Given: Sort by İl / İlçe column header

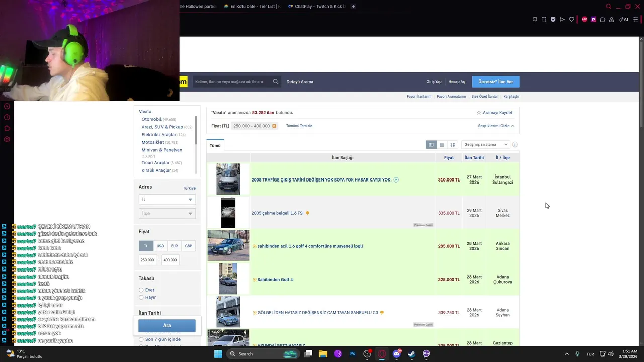Looking at the screenshot, I should tap(503, 158).
